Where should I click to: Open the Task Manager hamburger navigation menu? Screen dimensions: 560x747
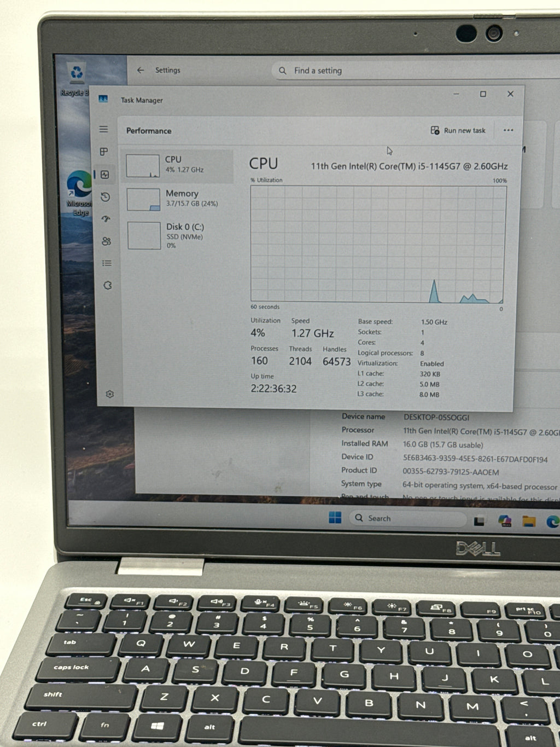click(x=103, y=130)
